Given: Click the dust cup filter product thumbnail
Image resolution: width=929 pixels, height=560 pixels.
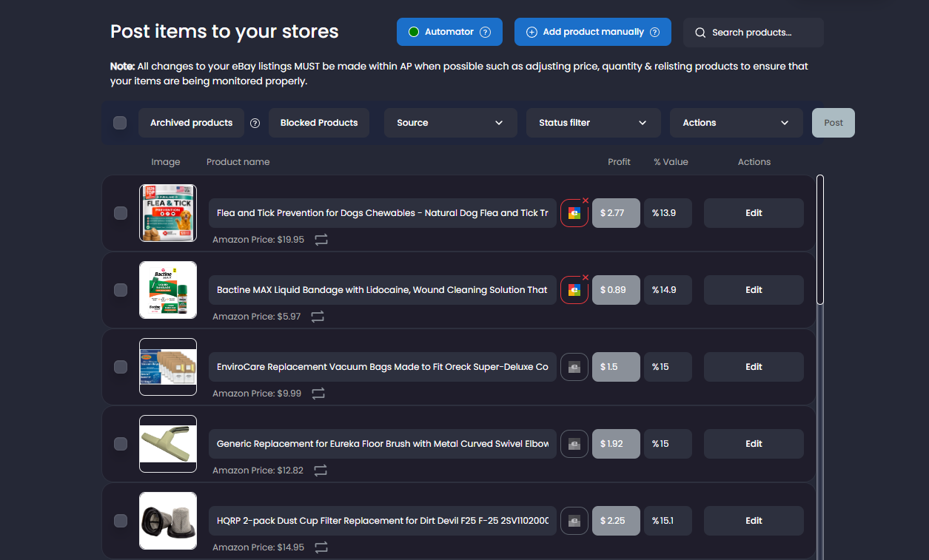Looking at the screenshot, I should click(168, 521).
